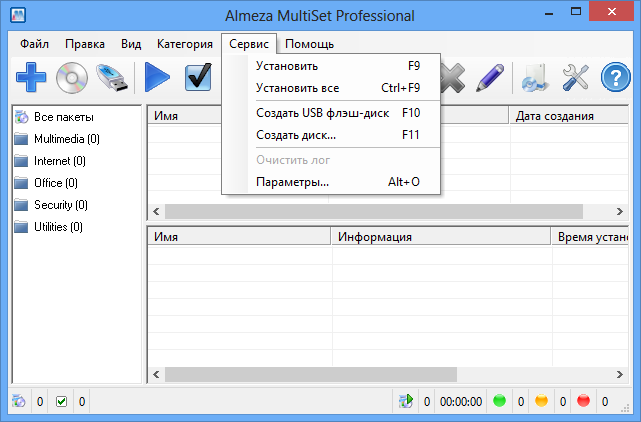
Task: Click the disc and box toolbar icon
Action: click(534, 77)
